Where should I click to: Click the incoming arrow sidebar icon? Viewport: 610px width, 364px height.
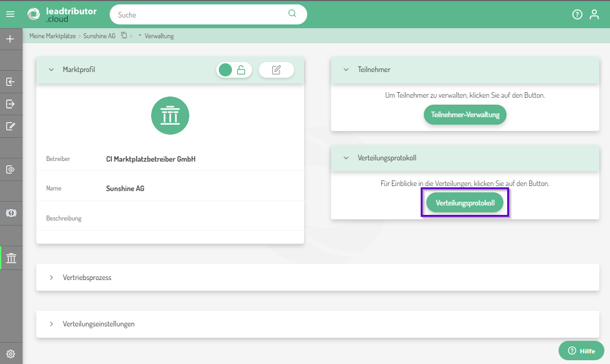(x=10, y=81)
